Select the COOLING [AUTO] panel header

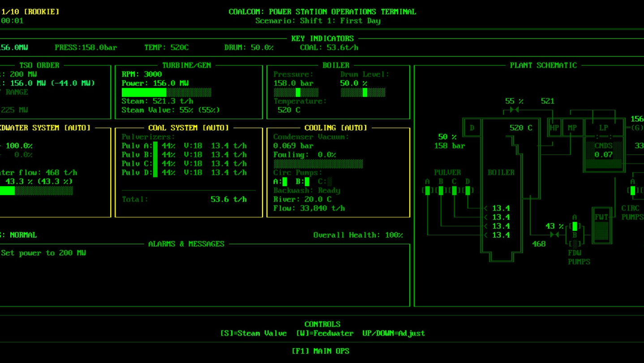338,128
